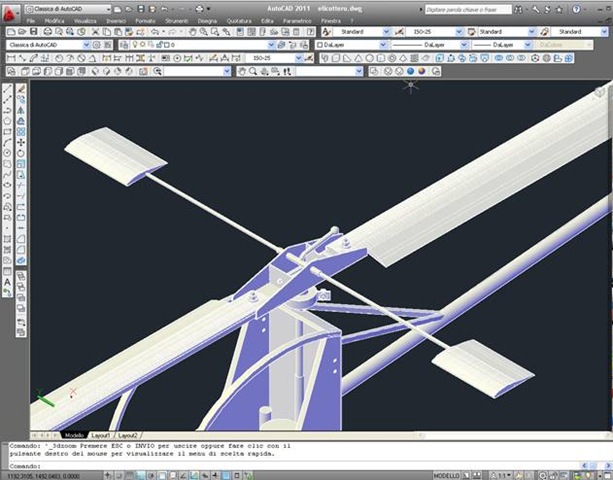
Task: Select the Line draw tool
Action: pyautogui.click(x=8, y=88)
